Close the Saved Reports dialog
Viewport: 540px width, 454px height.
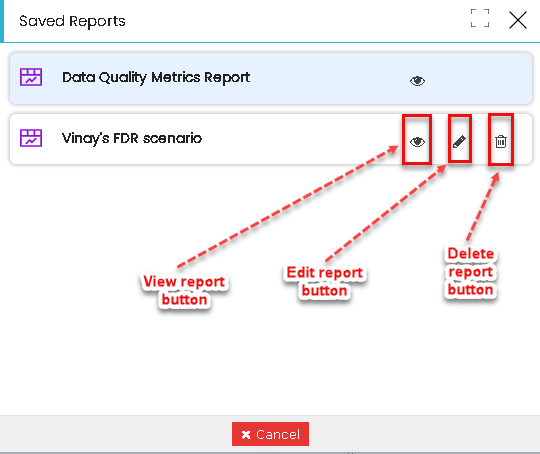coord(518,20)
